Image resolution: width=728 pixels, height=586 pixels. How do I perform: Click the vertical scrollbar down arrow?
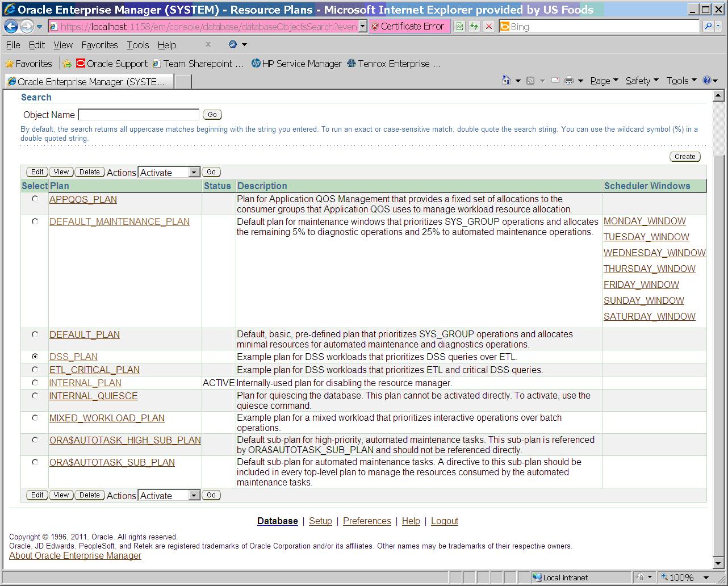(x=719, y=563)
